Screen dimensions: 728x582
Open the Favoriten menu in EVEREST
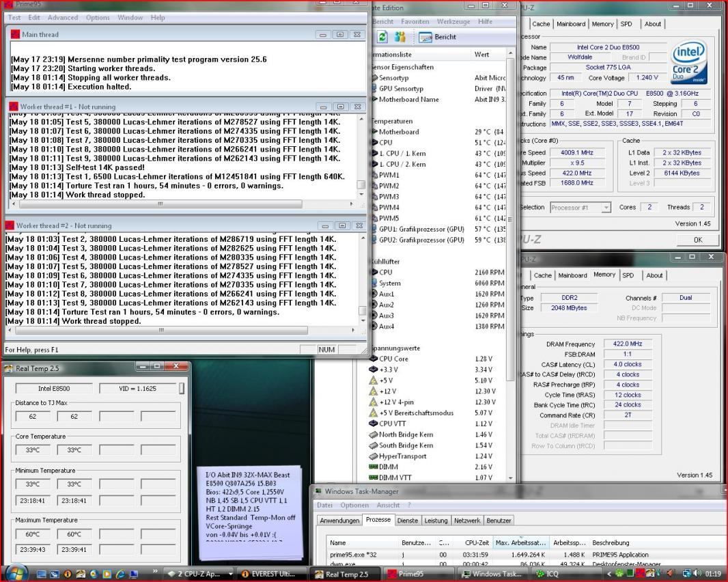[415, 21]
